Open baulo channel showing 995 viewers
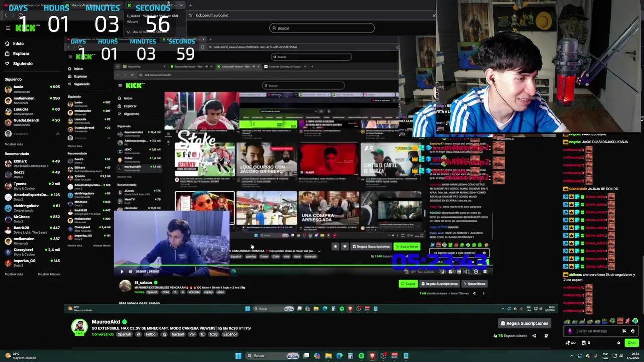The height and width of the screenshot is (362, 644). coord(32,89)
